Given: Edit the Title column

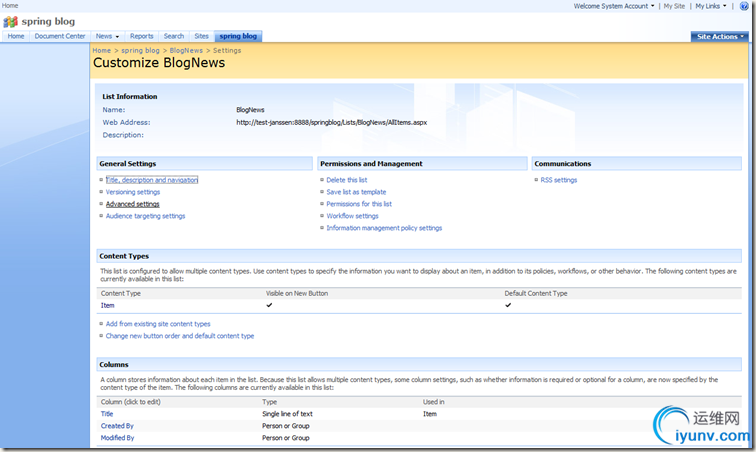Looking at the screenshot, I should pos(107,414).
